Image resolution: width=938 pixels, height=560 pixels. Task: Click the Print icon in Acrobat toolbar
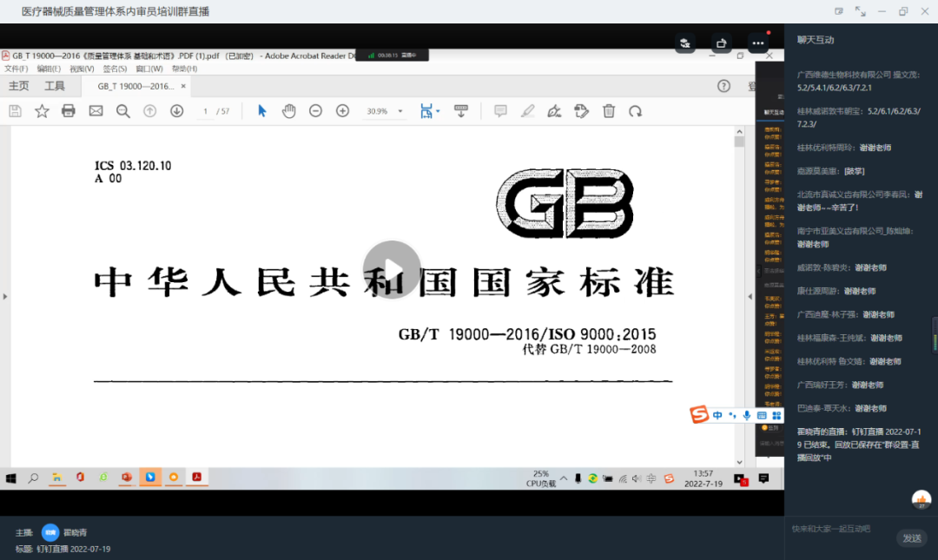coord(69,111)
